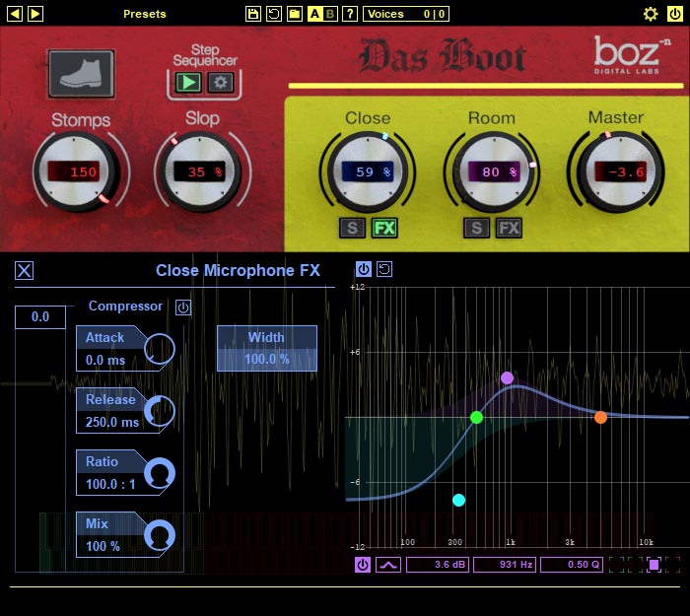Reset the EQ with the reset icon
The width and height of the screenshot is (690, 616).
[384, 269]
